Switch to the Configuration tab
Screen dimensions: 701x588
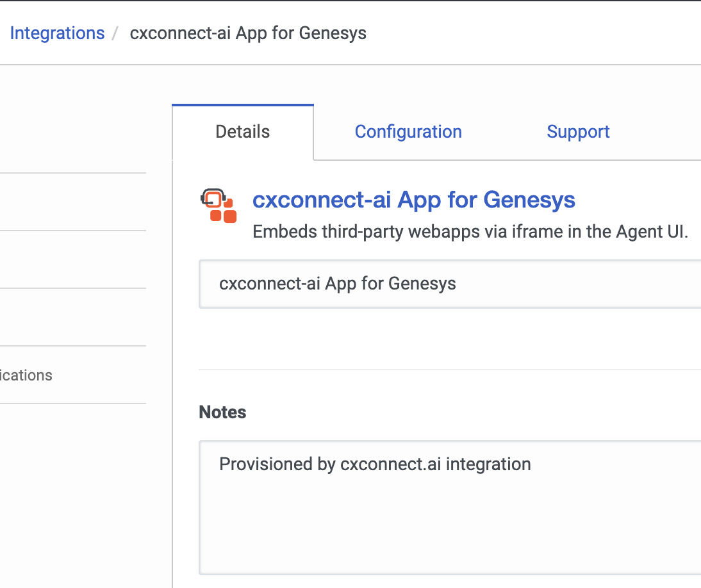click(x=408, y=132)
